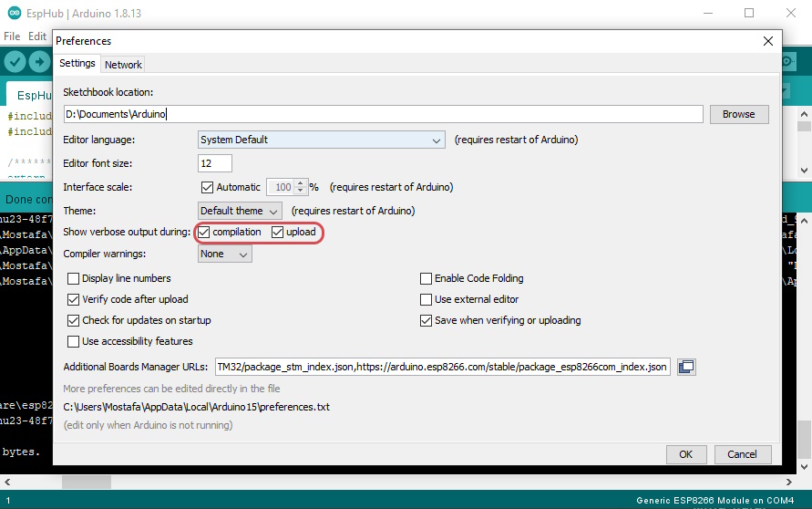Open the Edit menu
The height and width of the screenshot is (509, 812).
[x=37, y=36]
